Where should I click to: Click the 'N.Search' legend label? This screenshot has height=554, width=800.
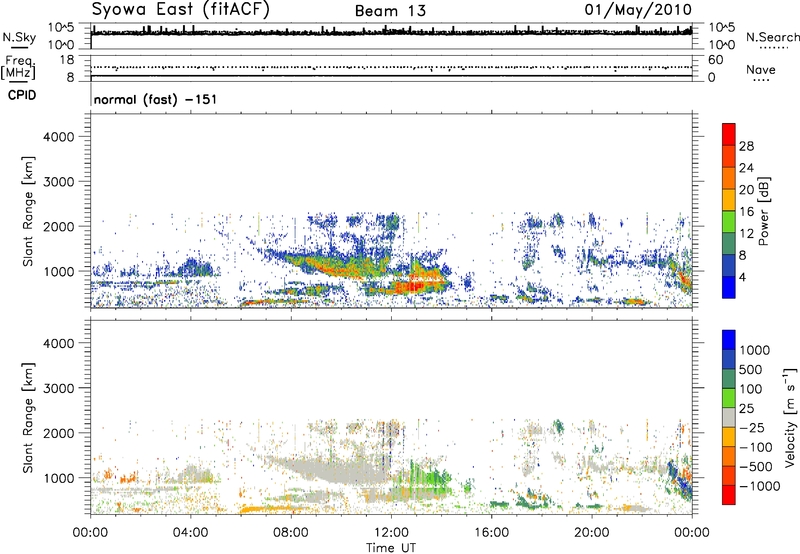[772, 37]
